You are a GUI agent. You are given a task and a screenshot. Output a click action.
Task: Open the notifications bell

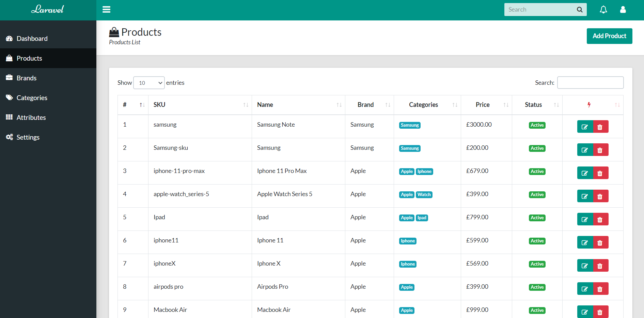603,10
